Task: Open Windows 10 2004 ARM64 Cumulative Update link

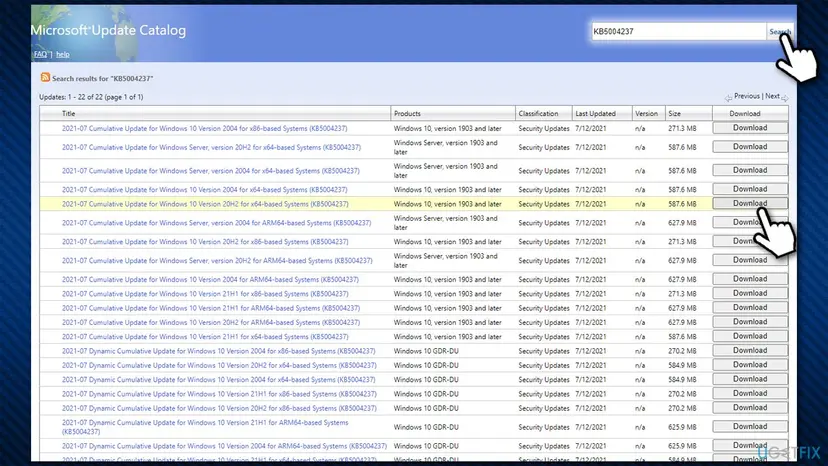Action: (x=210, y=279)
